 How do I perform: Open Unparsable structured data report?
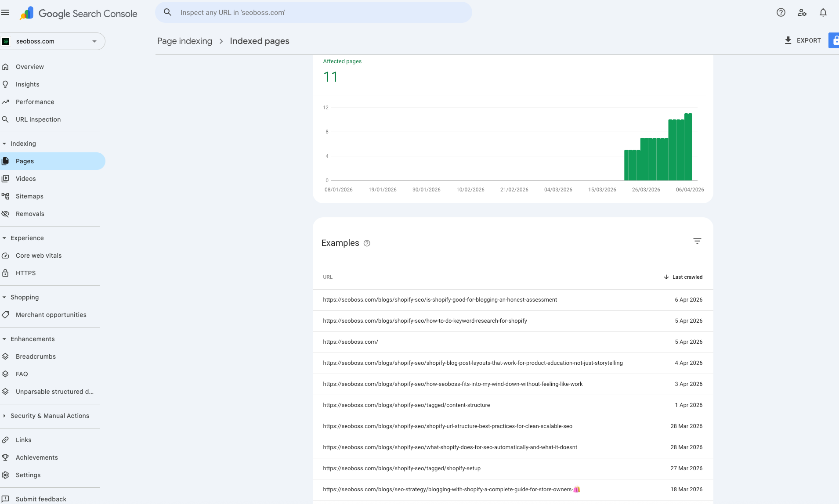(53, 392)
